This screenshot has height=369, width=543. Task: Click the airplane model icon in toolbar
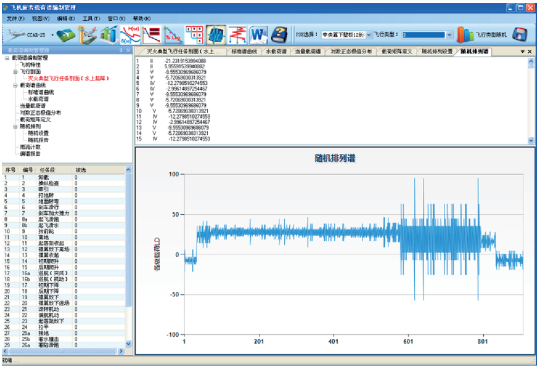16,35
